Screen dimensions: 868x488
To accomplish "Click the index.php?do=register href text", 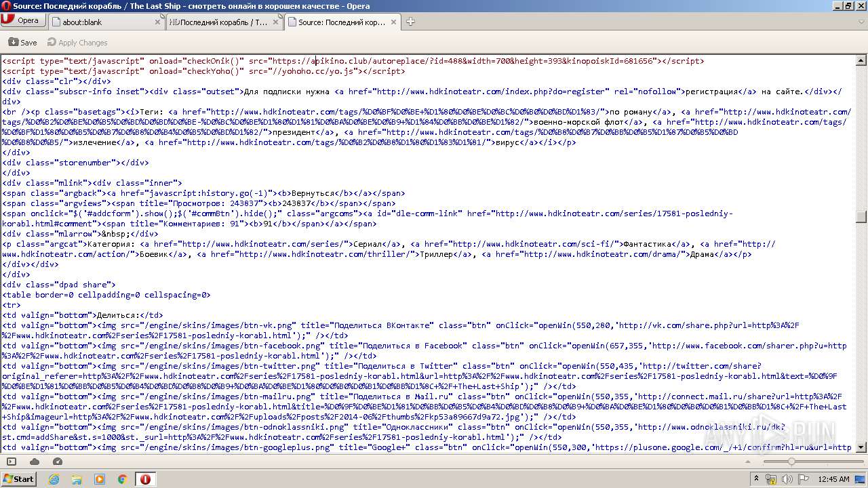I will [491, 91].
